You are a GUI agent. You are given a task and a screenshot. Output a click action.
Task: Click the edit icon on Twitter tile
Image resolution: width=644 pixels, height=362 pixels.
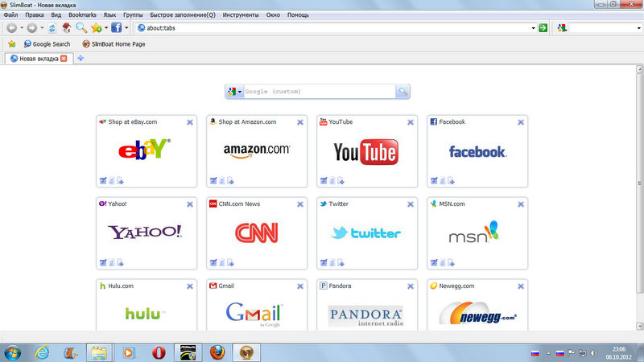(324, 263)
